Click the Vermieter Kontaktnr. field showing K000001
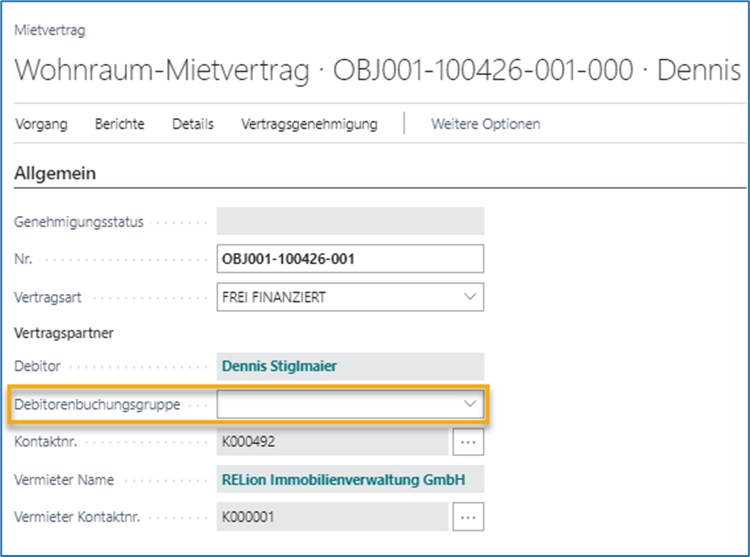Viewport: 750px width, 557px height. 331,516
